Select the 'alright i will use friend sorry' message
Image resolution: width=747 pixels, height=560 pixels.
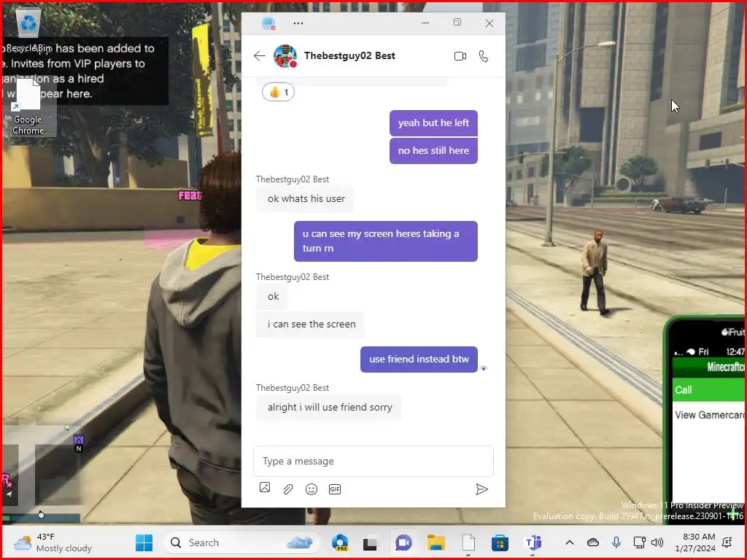coord(329,407)
